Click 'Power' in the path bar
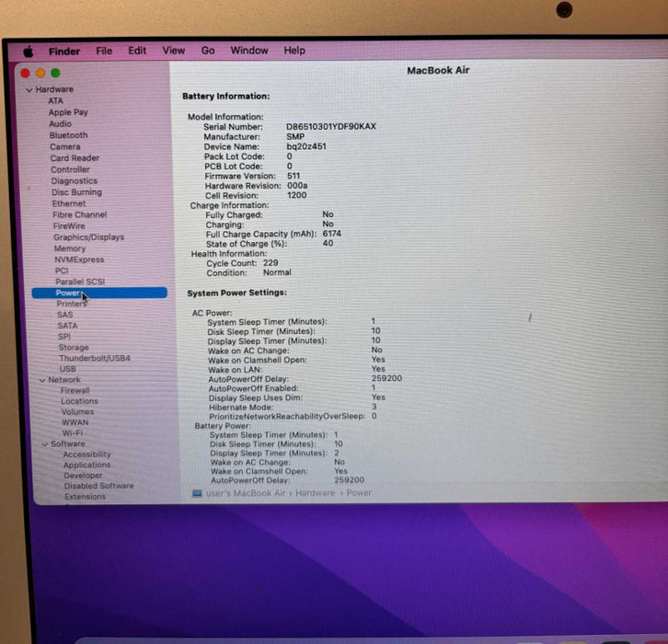Image resolution: width=668 pixels, height=644 pixels. [359, 493]
